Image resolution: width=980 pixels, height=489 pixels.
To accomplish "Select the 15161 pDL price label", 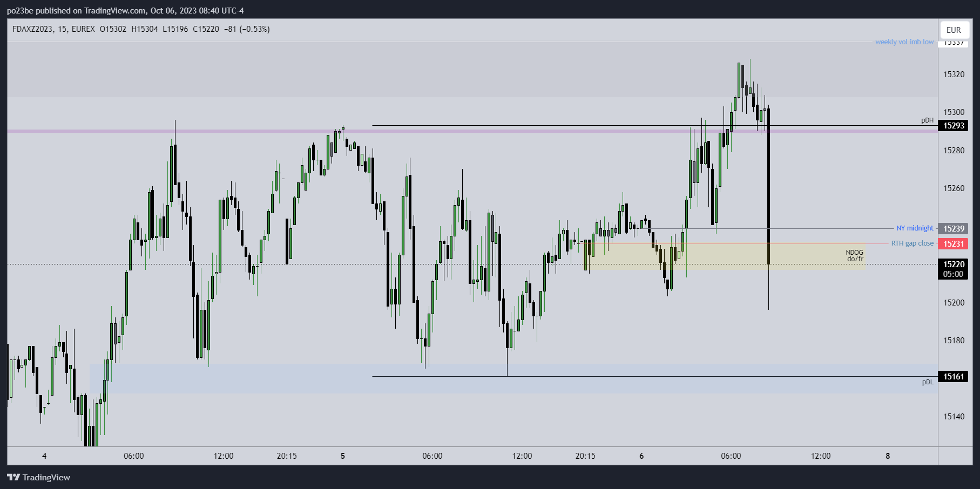I will click(x=953, y=377).
